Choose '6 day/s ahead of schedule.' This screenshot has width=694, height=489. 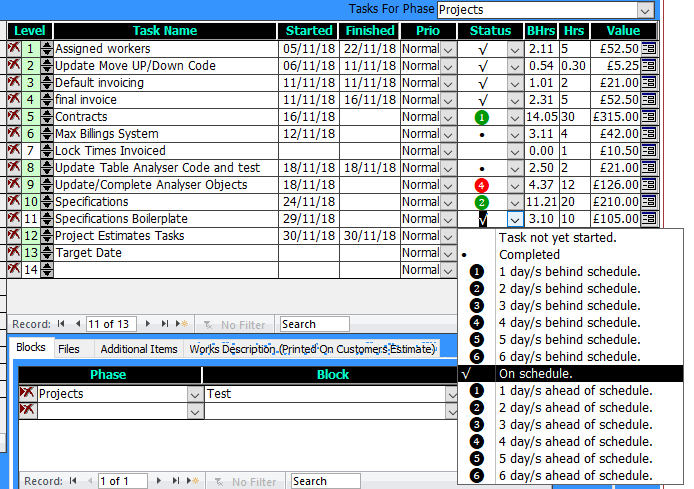click(x=571, y=475)
